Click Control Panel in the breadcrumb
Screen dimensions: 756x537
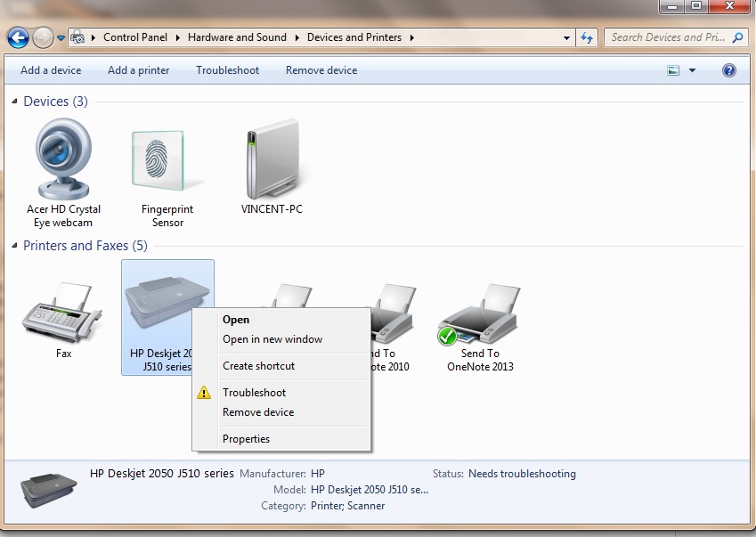pos(135,37)
